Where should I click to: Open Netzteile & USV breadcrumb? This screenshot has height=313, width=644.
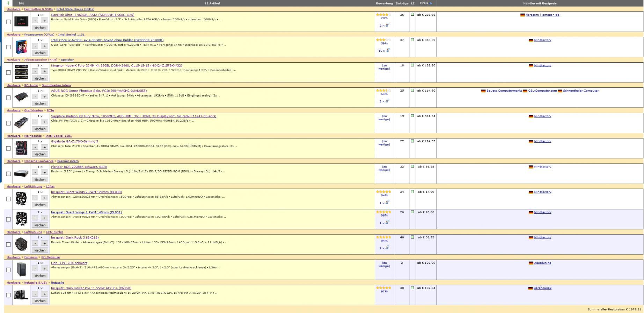36,283
